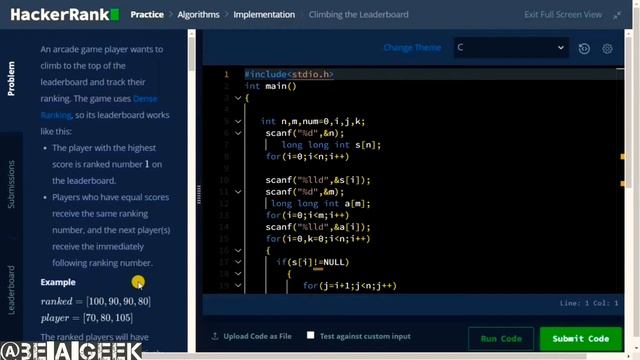Click on int main() code line

point(271,86)
